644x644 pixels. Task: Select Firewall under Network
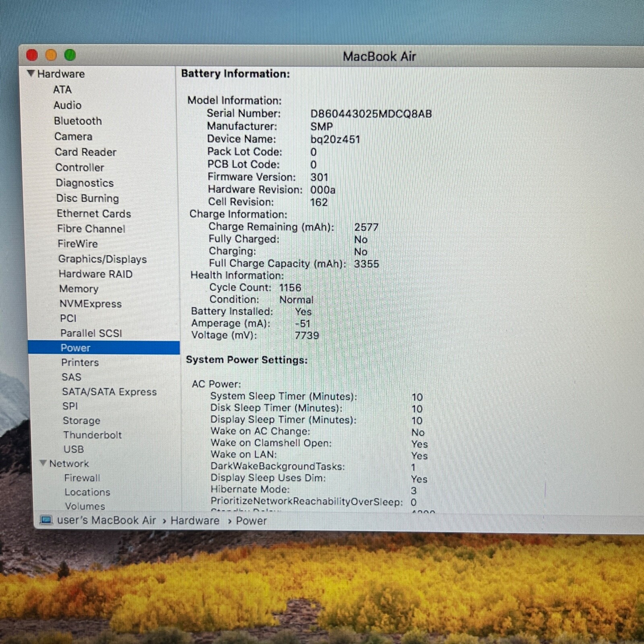point(82,478)
